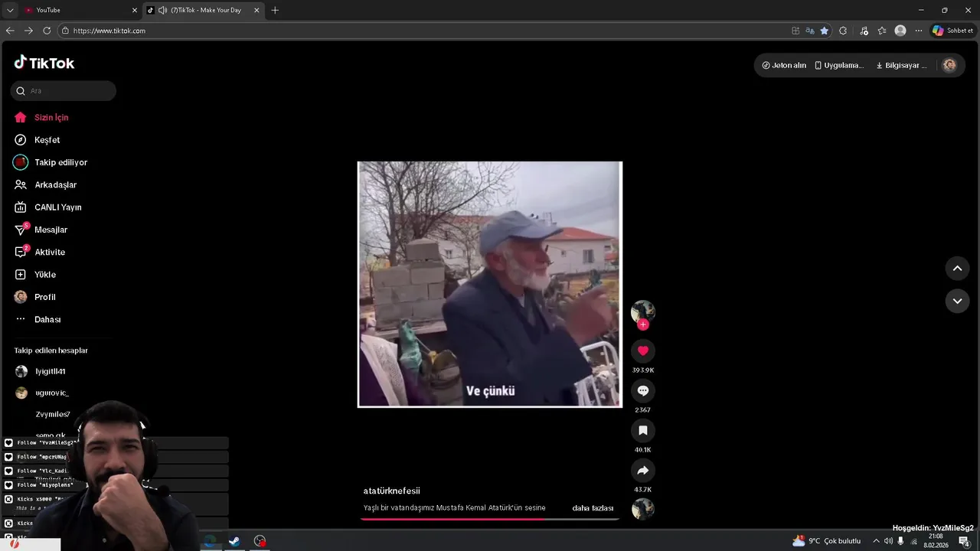The width and height of the screenshot is (980, 551).
Task: Open browser settings and more menu
Action: point(918,31)
